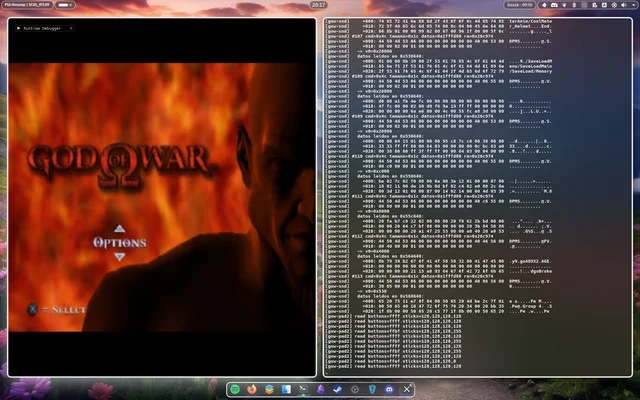
Task: Focus the terminal app in the dock
Action: [303, 389]
